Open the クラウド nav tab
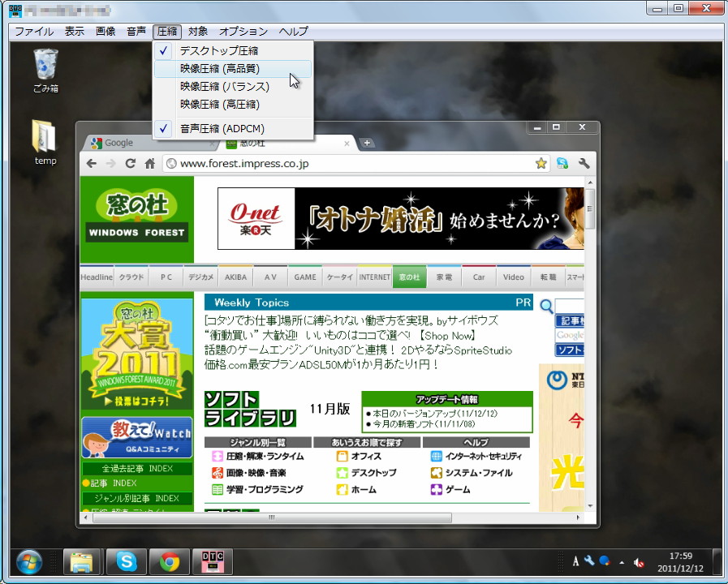The width and height of the screenshot is (728, 584). (x=131, y=277)
